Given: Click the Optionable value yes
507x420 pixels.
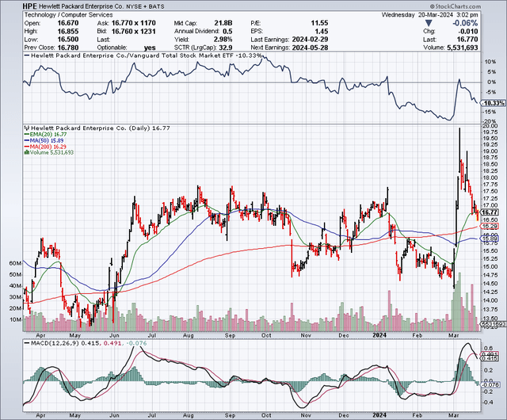Looking at the screenshot, I should coord(150,48).
